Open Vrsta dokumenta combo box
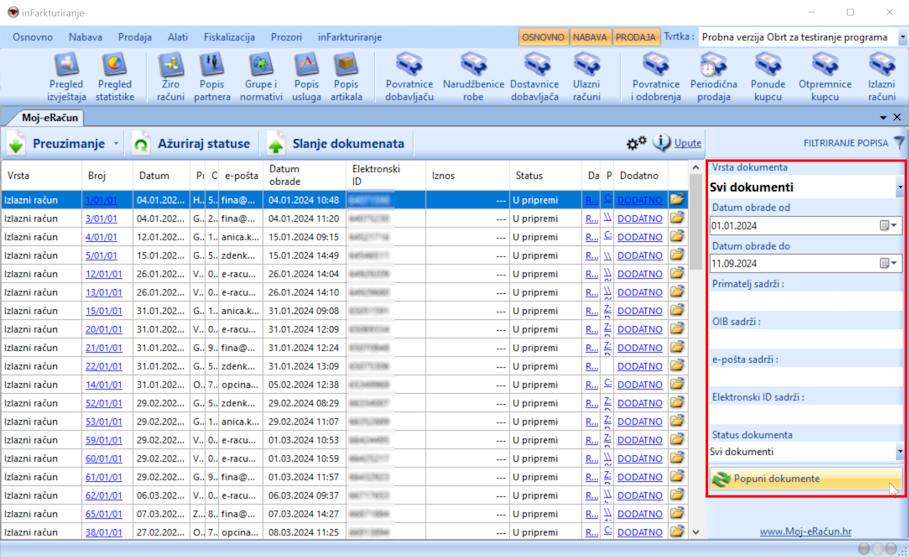The height and width of the screenshot is (558, 909). (x=806, y=187)
